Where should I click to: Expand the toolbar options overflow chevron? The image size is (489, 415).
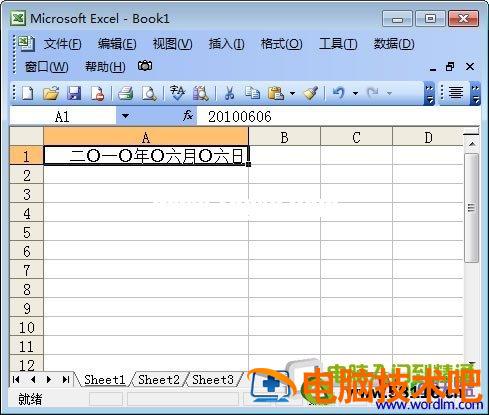pos(430,93)
